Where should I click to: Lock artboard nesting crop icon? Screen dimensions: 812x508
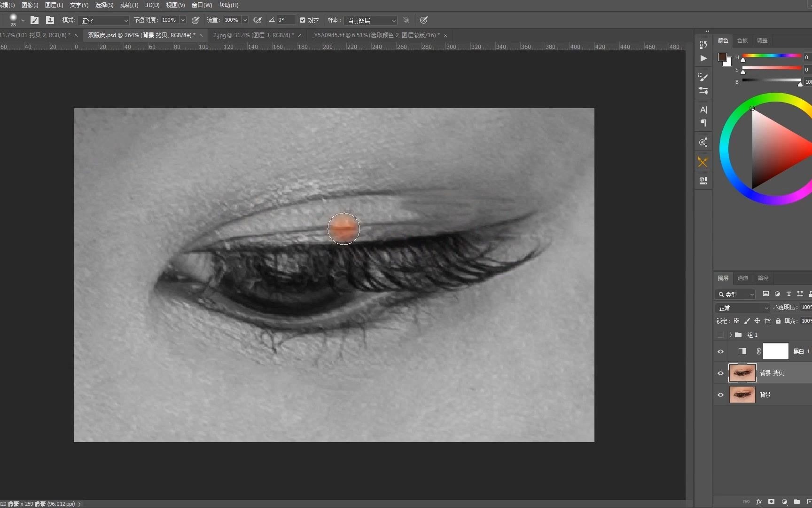[768, 321]
